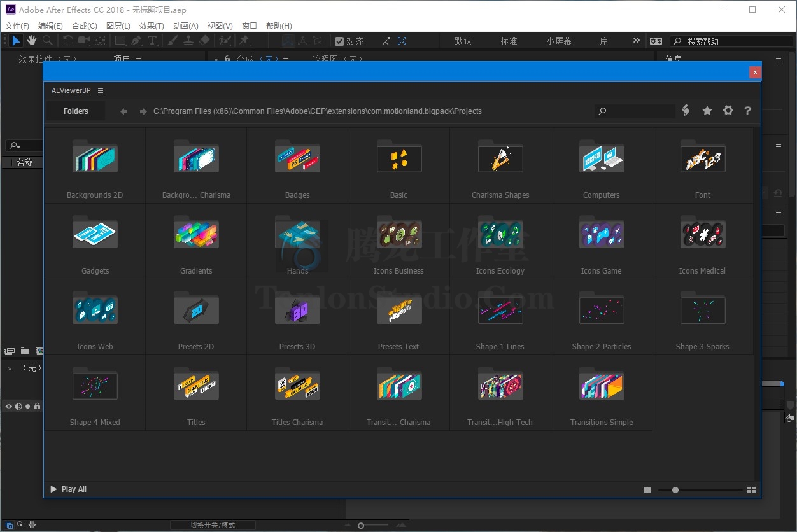The height and width of the screenshot is (532, 797).
Task: Open the 合成(C) menu
Action: (85, 25)
